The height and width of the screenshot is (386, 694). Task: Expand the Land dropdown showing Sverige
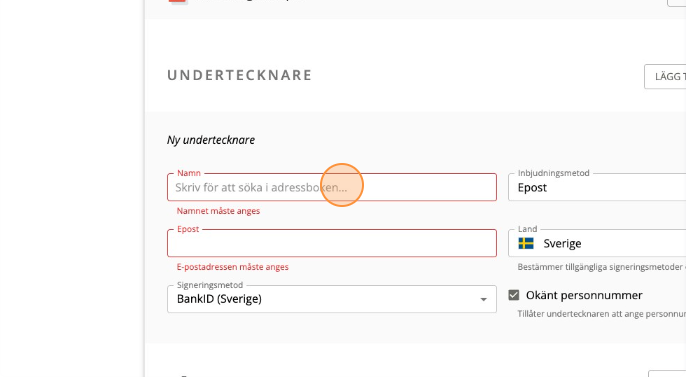pyautogui.click(x=597, y=243)
